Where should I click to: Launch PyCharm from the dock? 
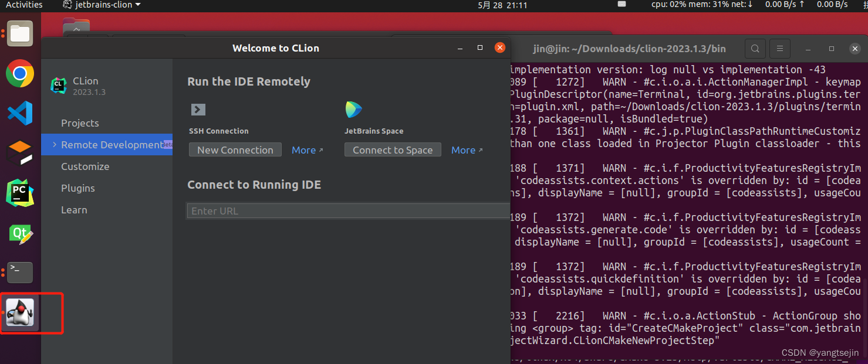20,193
